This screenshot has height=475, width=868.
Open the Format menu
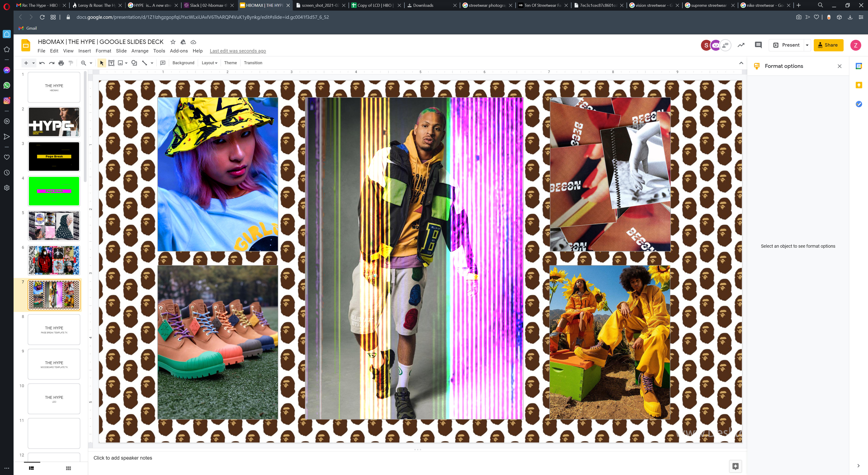click(x=103, y=51)
